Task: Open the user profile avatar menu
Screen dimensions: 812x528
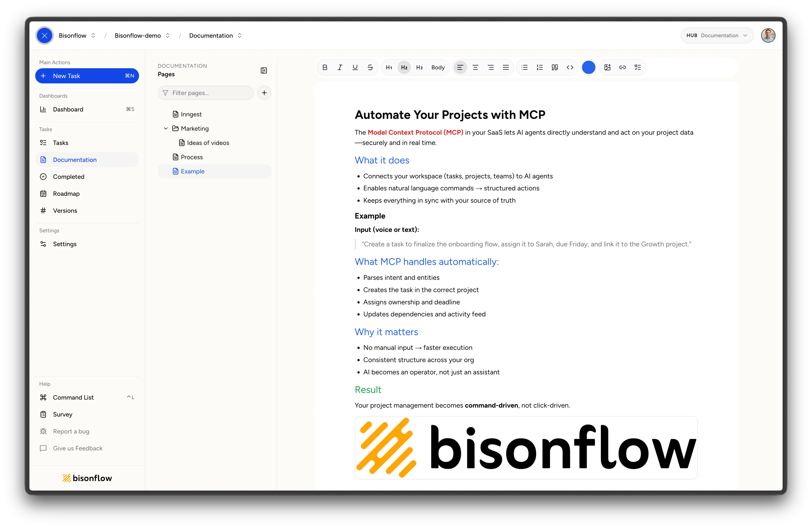Action: [768, 35]
